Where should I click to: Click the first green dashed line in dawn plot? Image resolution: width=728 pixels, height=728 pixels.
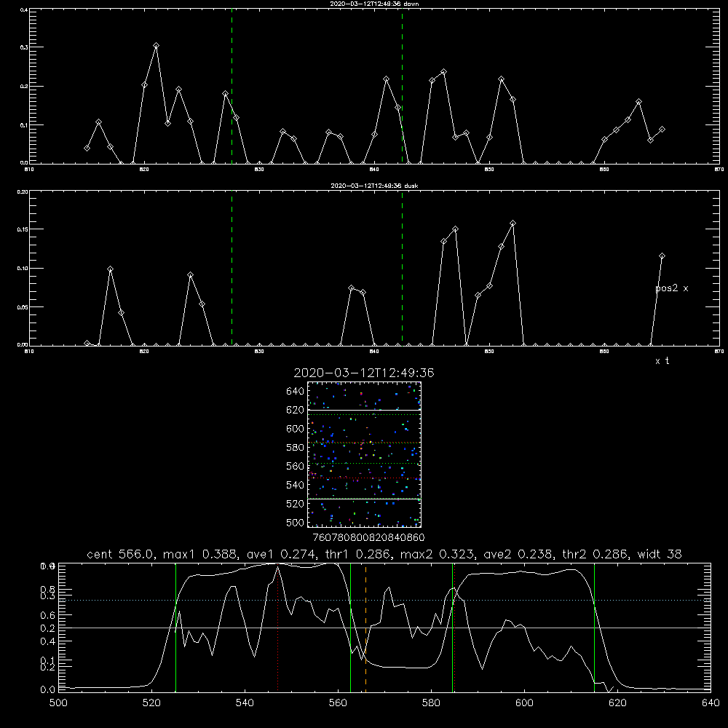pyautogui.click(x=232, y=86)
